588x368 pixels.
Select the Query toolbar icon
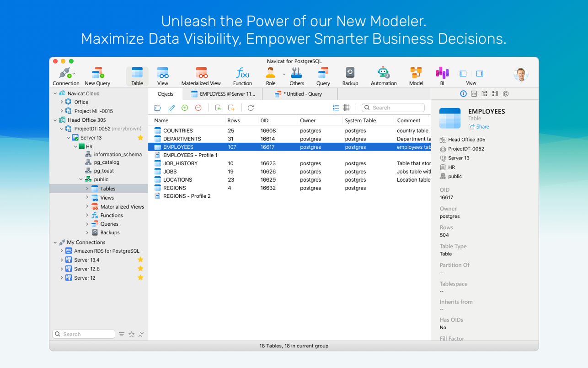click(323, 76)
